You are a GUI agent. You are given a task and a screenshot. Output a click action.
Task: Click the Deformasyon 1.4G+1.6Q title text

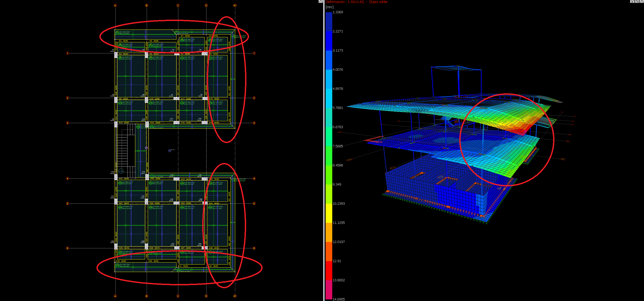tap(356, 2)
